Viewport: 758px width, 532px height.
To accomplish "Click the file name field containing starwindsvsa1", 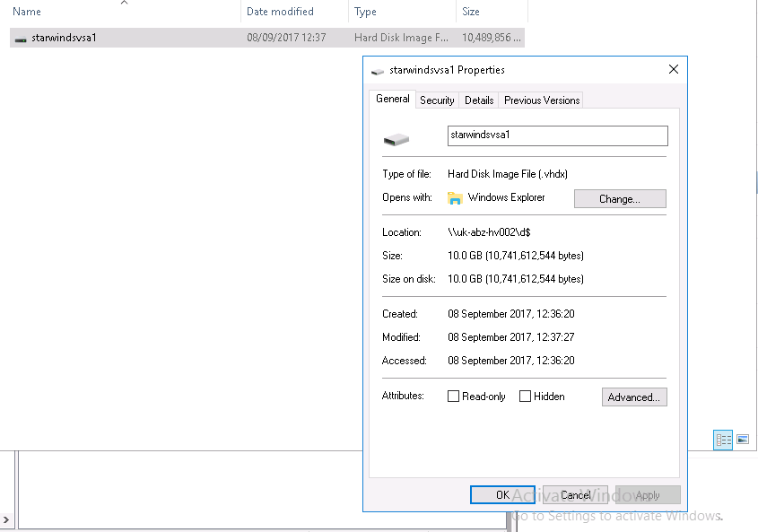I will click(x=557, y=135).
